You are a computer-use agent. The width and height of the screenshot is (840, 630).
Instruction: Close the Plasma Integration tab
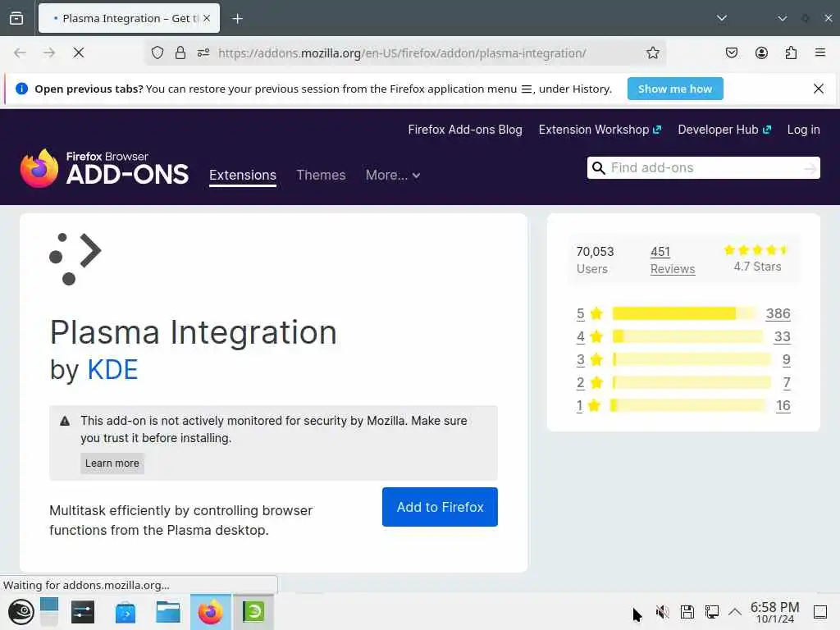tap(207, 18)
